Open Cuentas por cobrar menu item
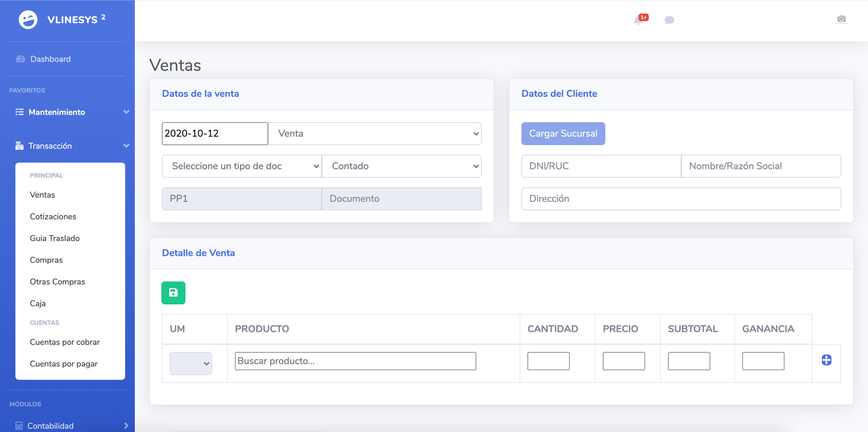The image size is (868, 432). (x=65, y=342)
